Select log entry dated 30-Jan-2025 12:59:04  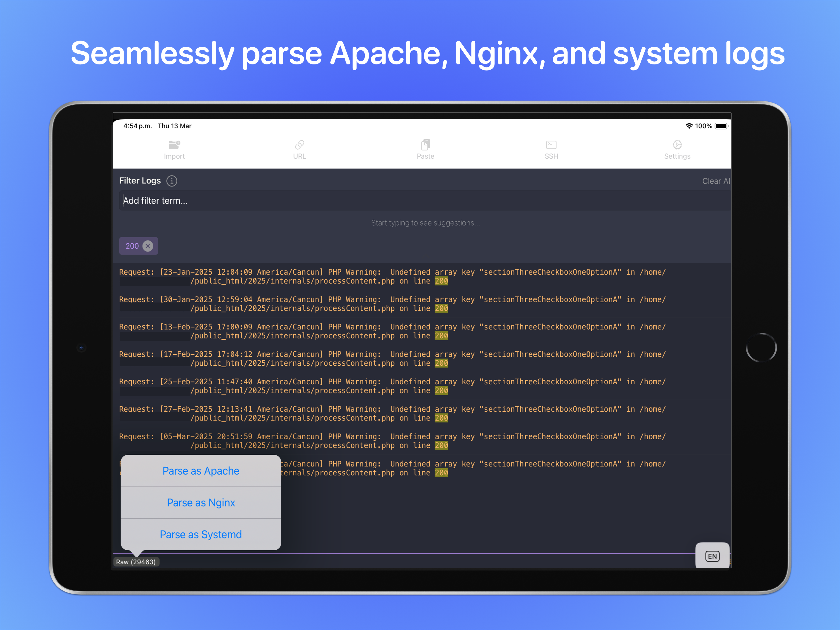pos(422,304)
